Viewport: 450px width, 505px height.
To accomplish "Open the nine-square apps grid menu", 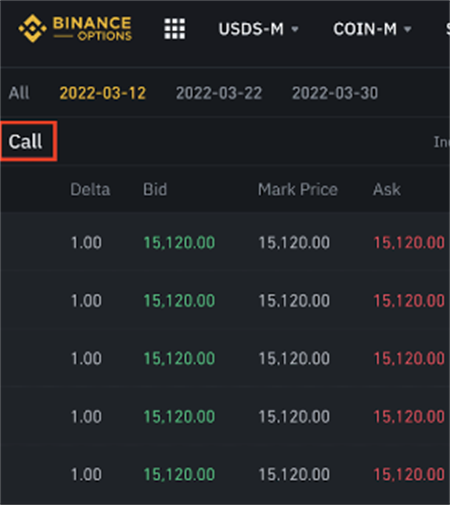I will pyautogui.click(x=175, y=29).
